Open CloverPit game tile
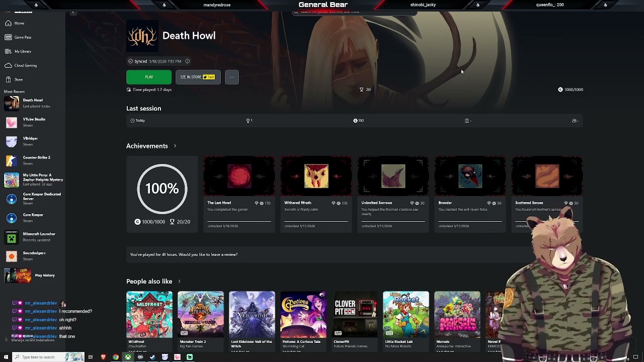Screen dimensions: 644x362 tap(355, 320)
